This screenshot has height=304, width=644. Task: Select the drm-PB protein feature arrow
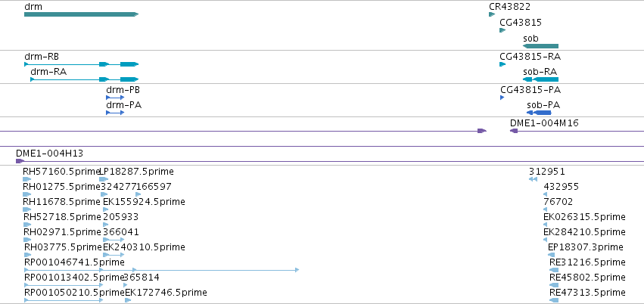115,98
